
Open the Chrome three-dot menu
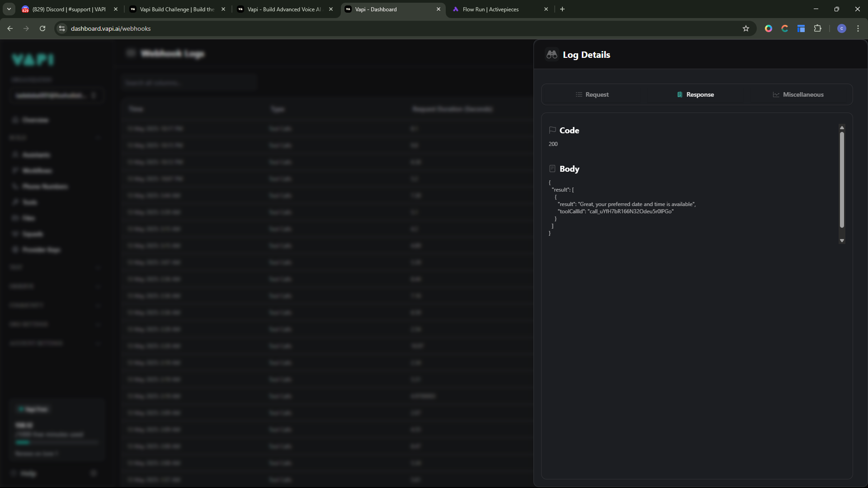click(858, 28)
